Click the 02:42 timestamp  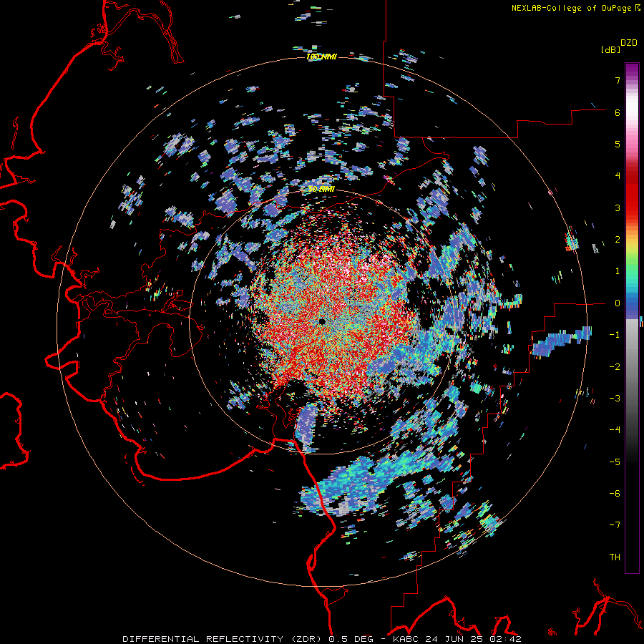(x=506, y=639)
